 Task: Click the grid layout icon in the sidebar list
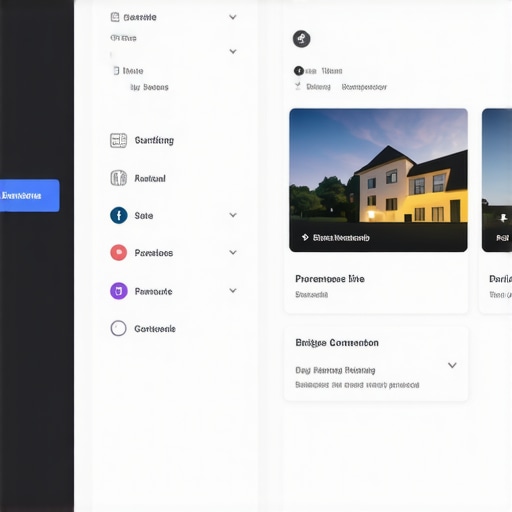[x=118, y=140]
